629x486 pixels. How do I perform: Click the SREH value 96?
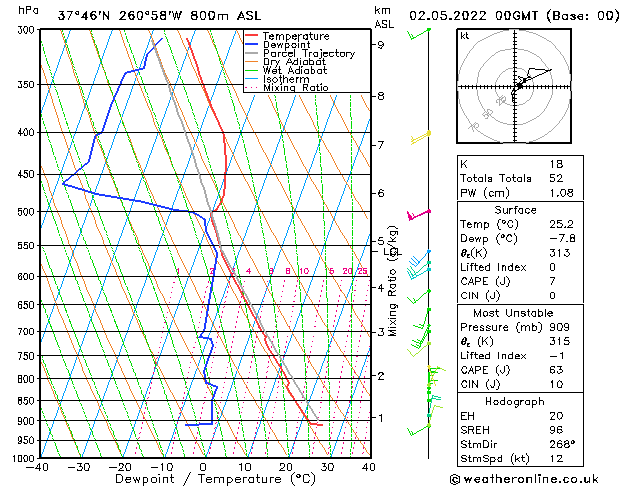pyautogui.click(x=556, y=430)
